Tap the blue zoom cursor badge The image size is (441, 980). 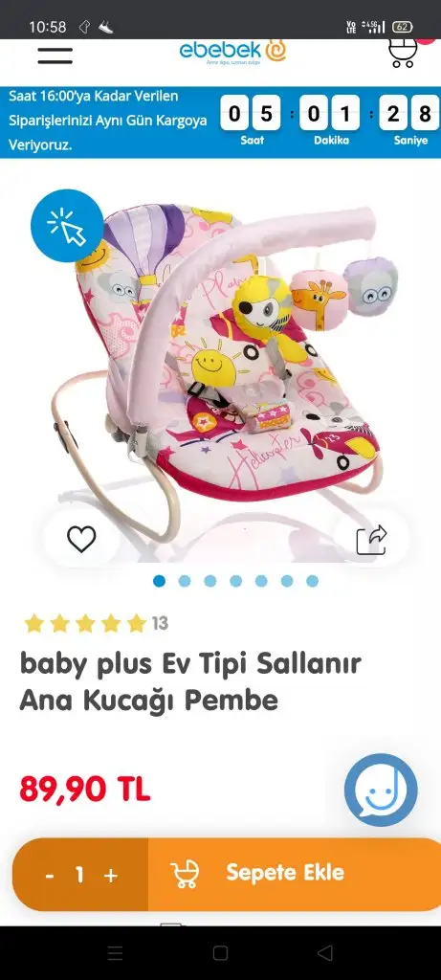67,226
